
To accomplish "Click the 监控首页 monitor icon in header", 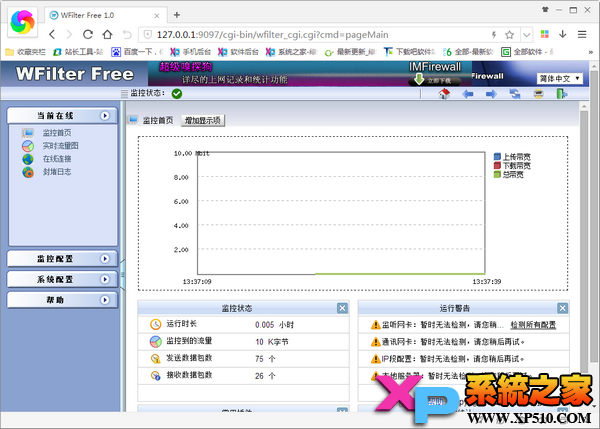I will (132, 120).
